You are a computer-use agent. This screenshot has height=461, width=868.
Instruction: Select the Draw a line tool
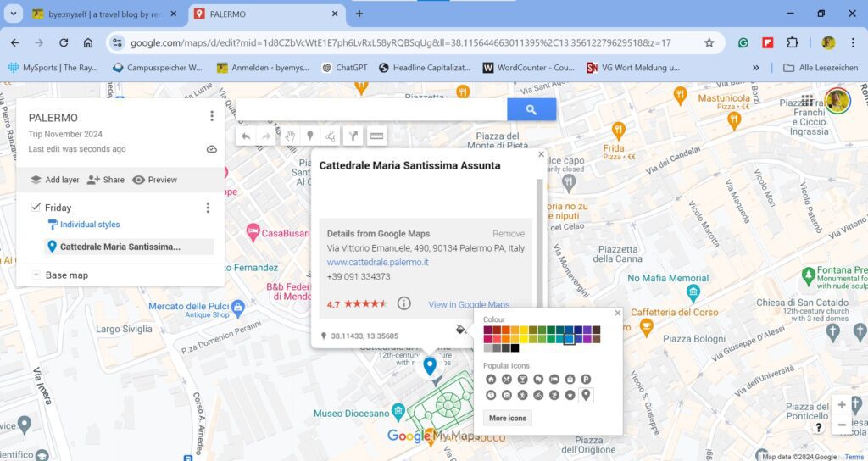point(331,136)
